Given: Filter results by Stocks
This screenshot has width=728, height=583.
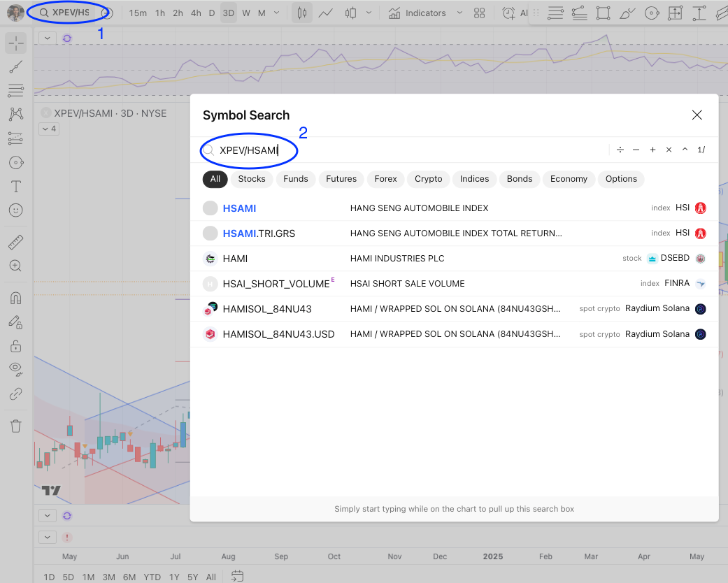Looking at the screenshot, I should tap(252, 179).
